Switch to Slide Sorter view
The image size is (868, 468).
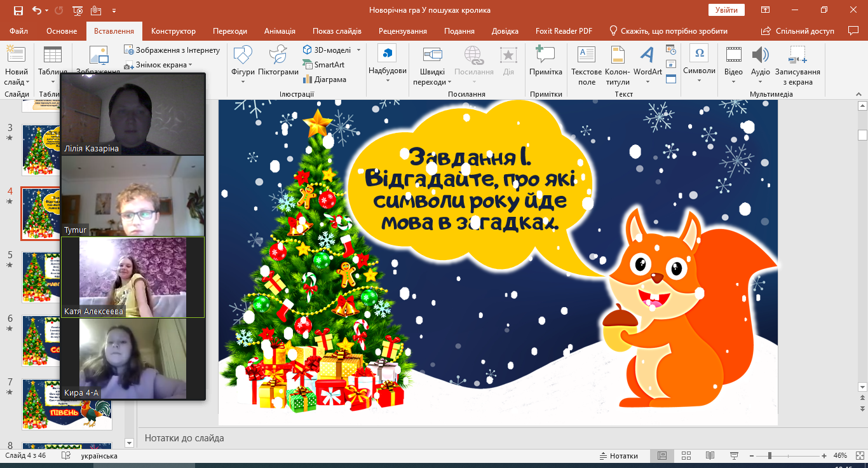coord(686,456)
